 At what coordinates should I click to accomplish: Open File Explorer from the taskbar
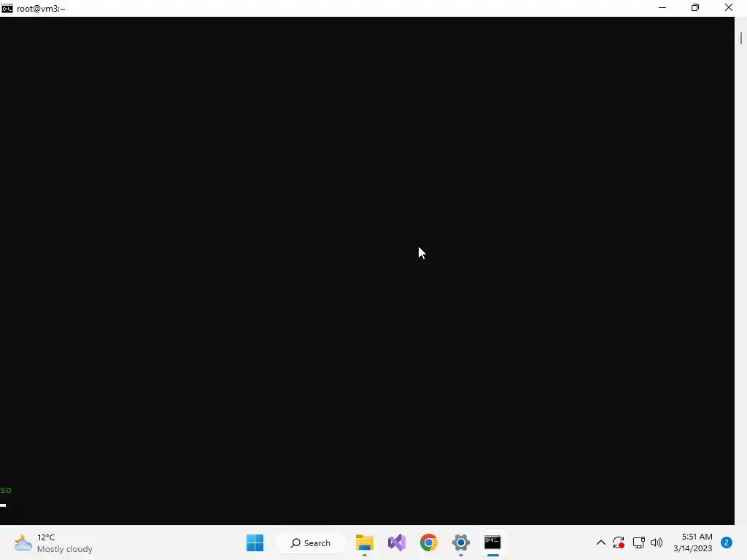pos(365,542)
